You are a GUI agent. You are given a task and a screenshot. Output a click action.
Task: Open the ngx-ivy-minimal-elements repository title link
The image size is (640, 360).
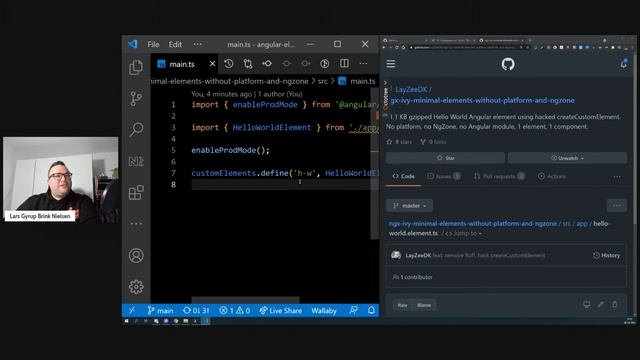pyautogui.click(x=482, y=100)
